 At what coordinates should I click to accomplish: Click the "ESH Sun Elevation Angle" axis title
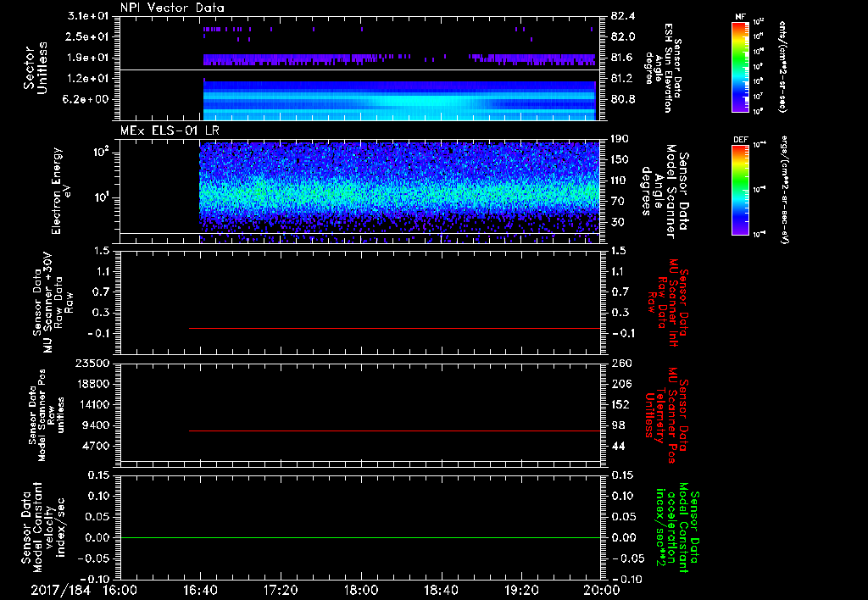click(663, 68)
